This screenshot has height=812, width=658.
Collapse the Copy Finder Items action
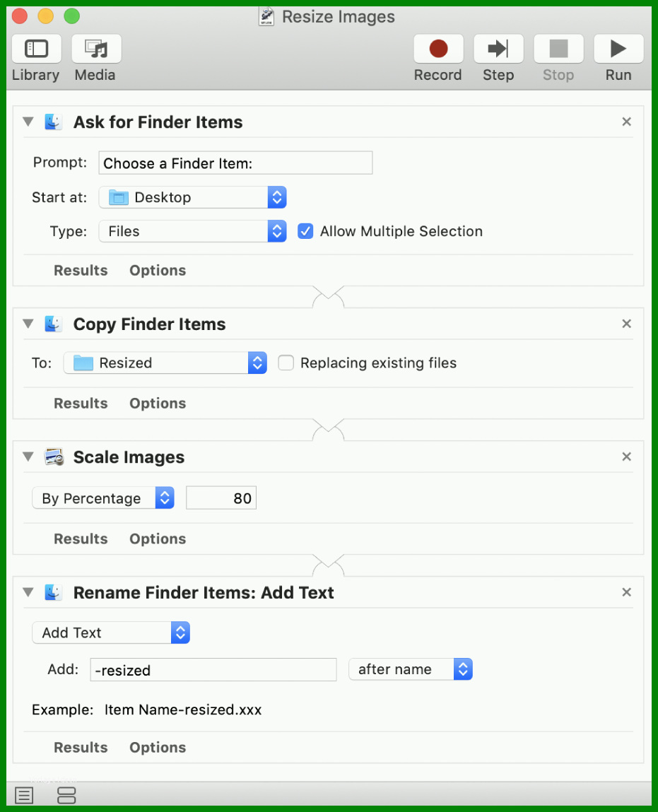click(x=28, y=324)
